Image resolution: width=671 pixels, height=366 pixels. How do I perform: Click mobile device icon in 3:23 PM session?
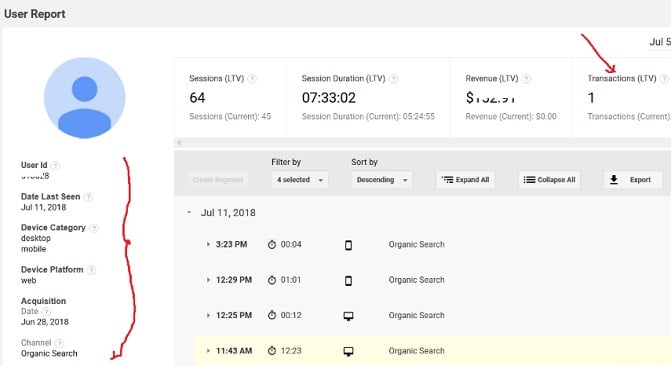(348, 245)
